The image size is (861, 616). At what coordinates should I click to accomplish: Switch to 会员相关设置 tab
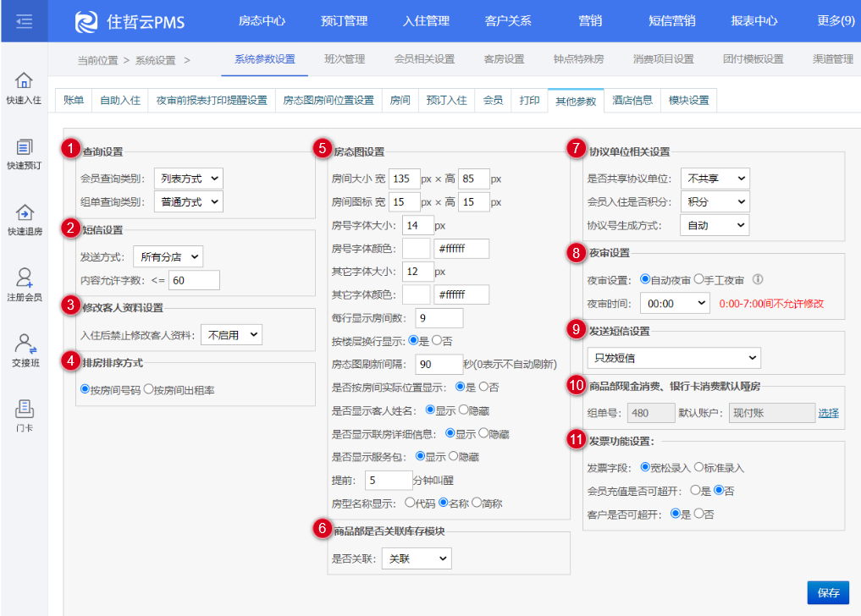point(424,58)
